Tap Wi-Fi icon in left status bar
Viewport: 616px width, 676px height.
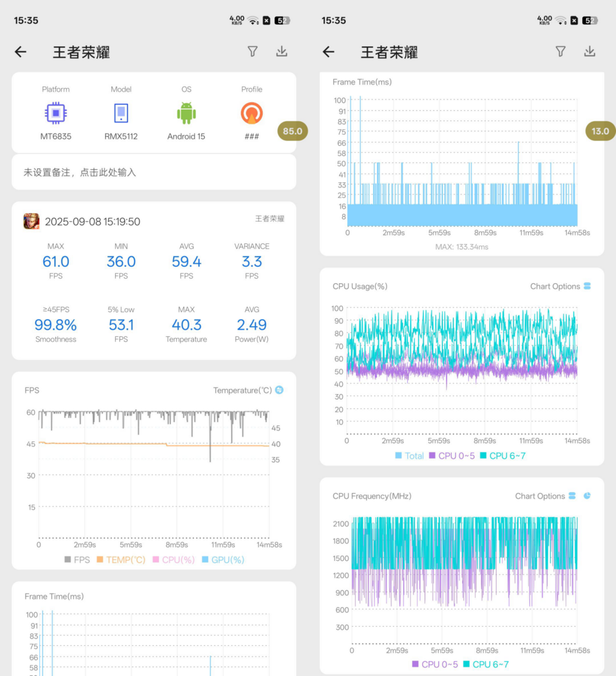point(254,20)
